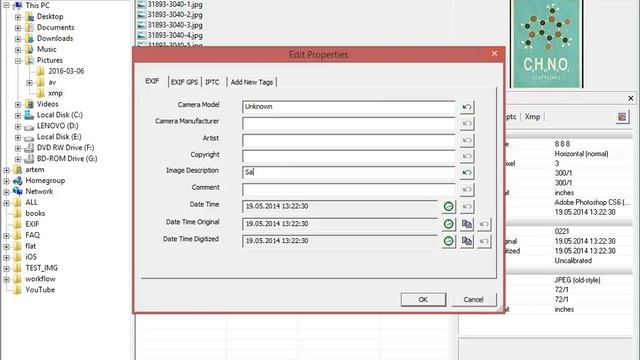Select Local Disk (E:) in tree
This screenshot has width=640, height=360.
(x=59, y=137)
